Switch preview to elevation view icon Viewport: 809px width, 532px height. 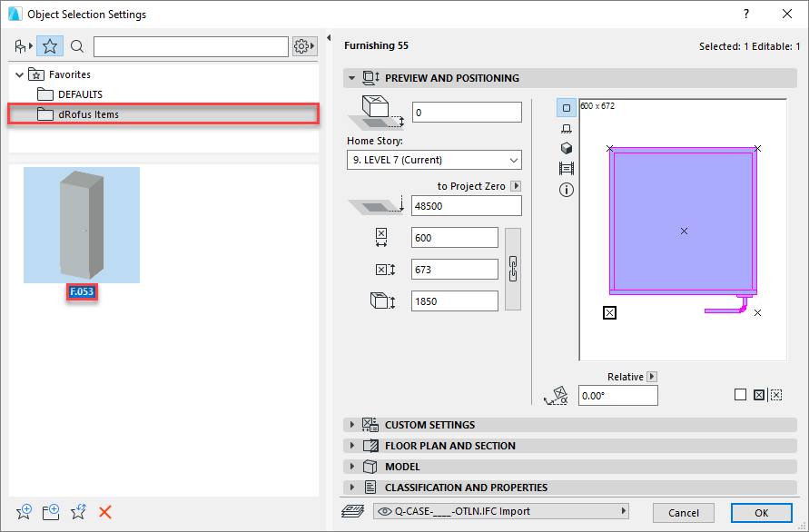[567, 128]
